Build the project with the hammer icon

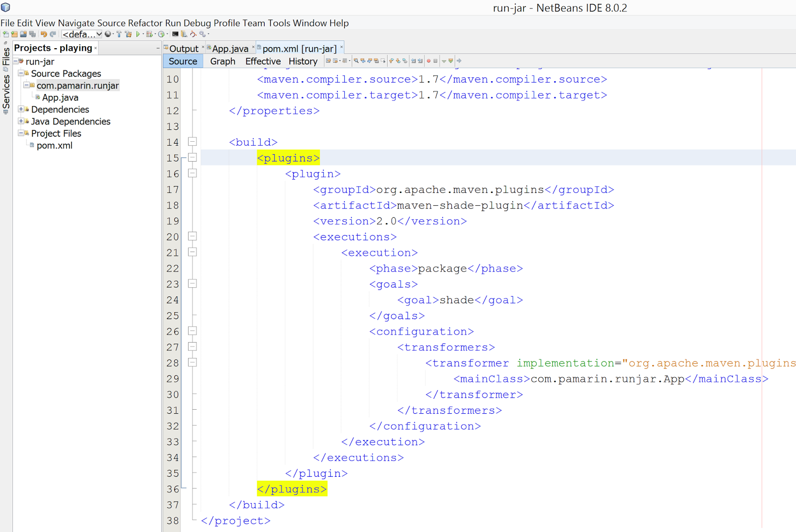tap(119, 34)
